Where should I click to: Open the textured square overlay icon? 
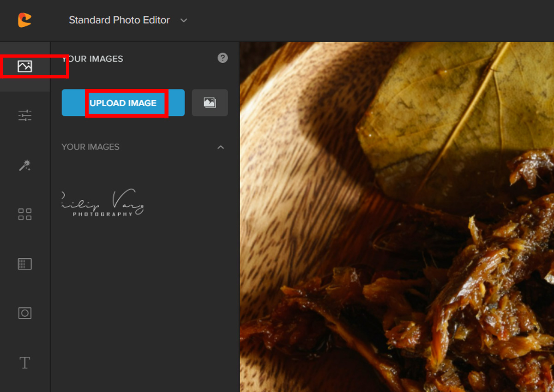[x=25, y=264]
